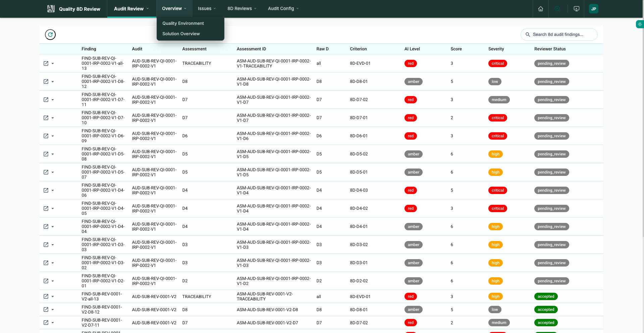Open finding REV-0001-V2-D8-12 via its open icon

point(46,310)
